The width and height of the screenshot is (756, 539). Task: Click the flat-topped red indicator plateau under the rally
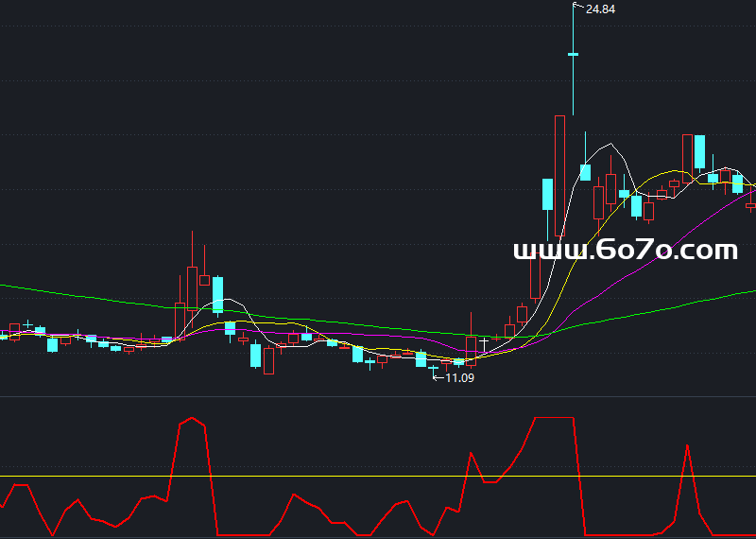tap(555, 418)
